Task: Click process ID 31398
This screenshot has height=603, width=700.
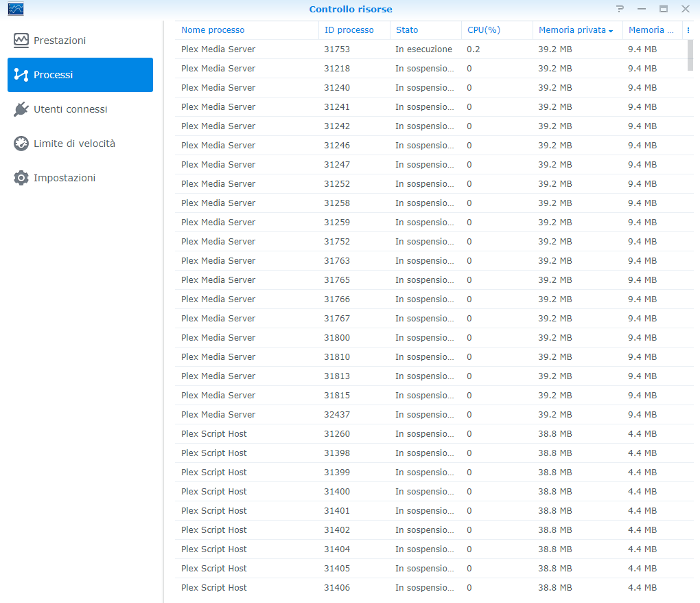Action: [x=337, y=453]
